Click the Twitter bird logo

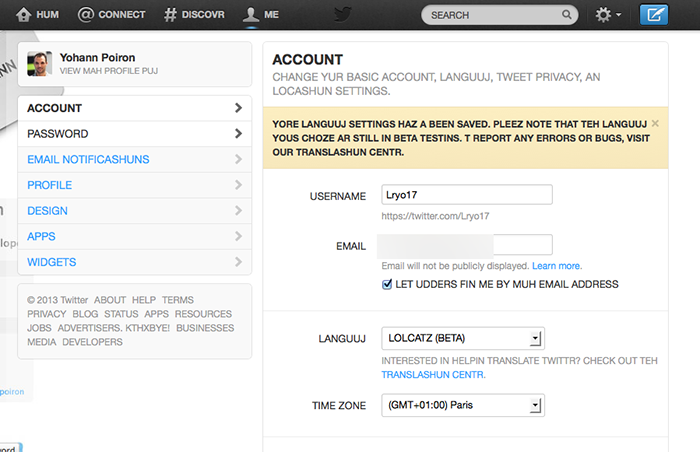pos(343,14)
